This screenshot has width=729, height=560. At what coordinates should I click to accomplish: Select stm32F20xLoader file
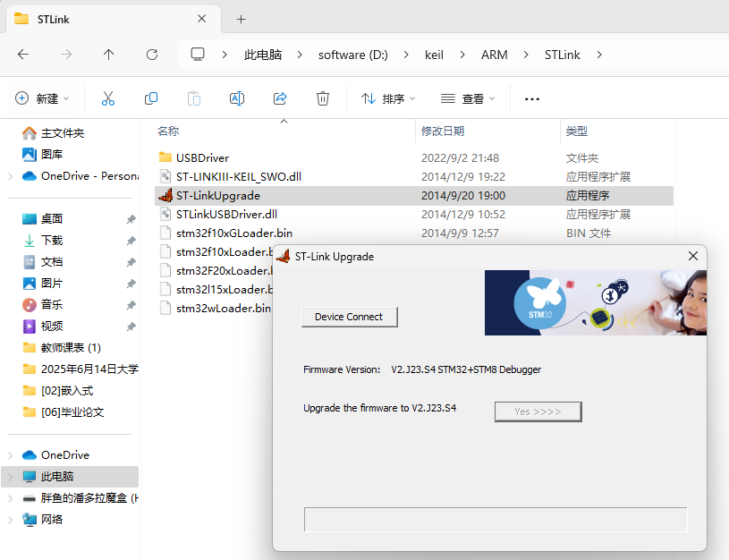pos(216,271)
